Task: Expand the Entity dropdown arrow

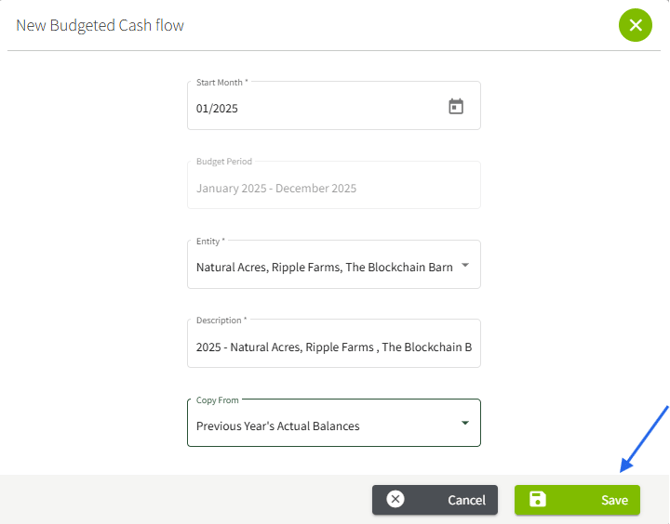Action: (x=465, y=266)
